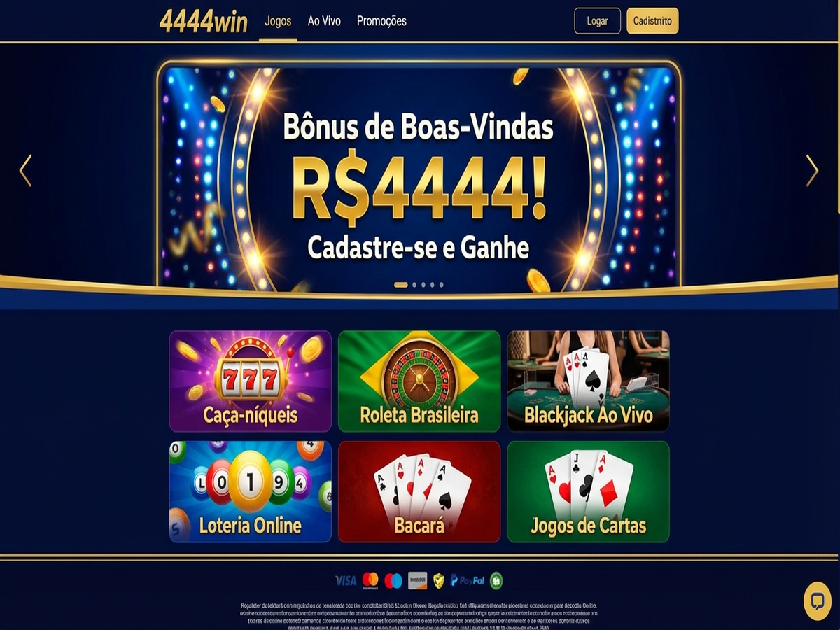Click the PayPal payment logo
The width and height of the screenshot is (840, 630).
tap(468, 580)
